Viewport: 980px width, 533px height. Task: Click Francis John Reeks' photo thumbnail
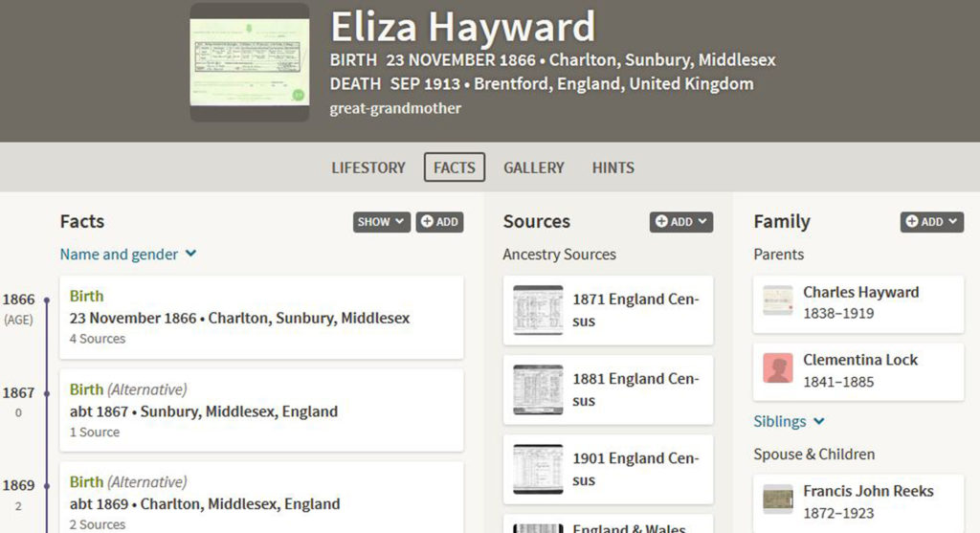pyautogui.click(x=778, y=500)
